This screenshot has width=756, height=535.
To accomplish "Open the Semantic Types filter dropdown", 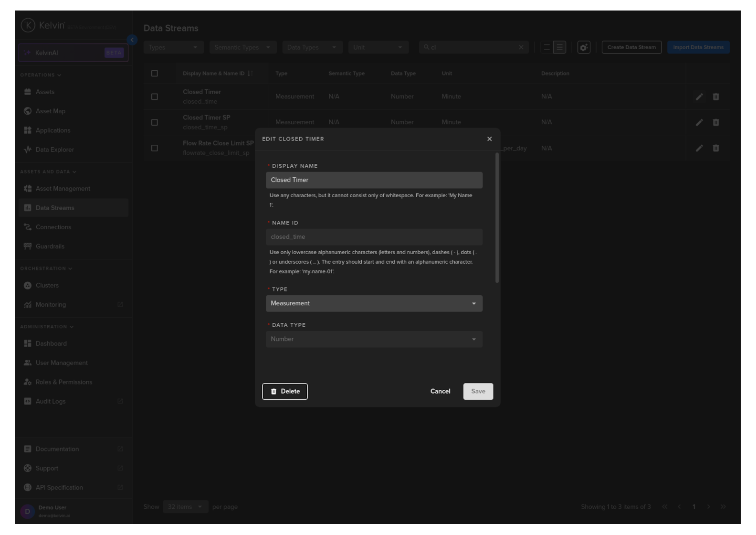I will 242,48.
